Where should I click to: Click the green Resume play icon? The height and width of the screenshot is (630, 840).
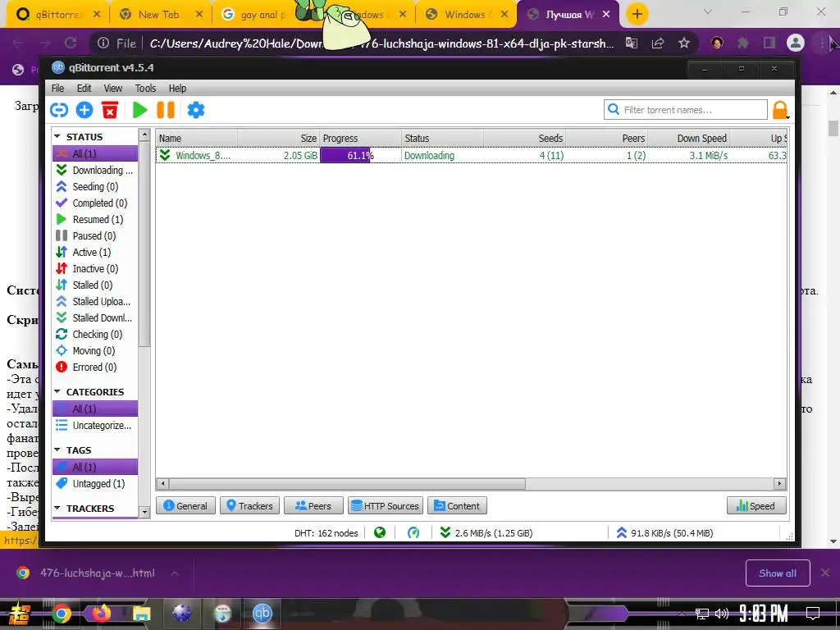point(139,110)
